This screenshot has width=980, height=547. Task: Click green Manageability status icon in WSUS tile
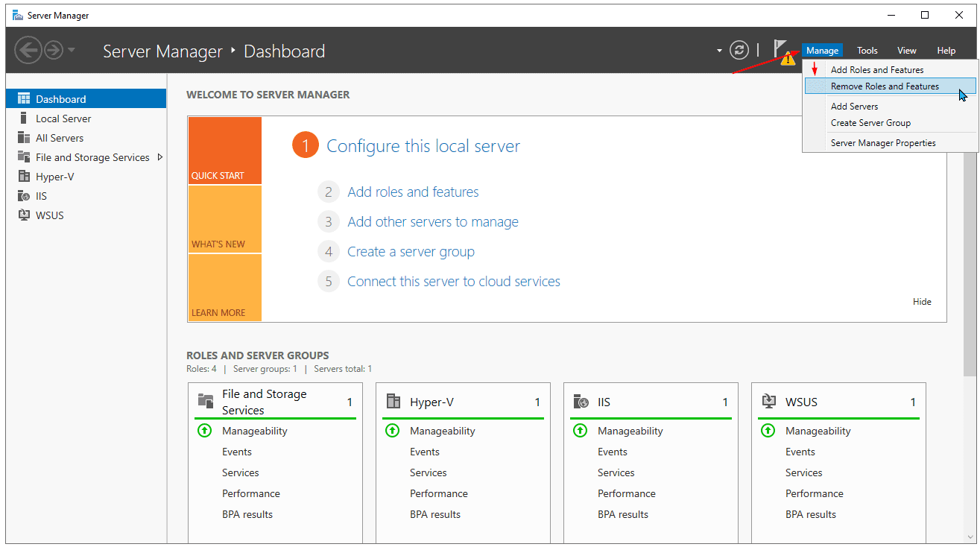point(768,431)
